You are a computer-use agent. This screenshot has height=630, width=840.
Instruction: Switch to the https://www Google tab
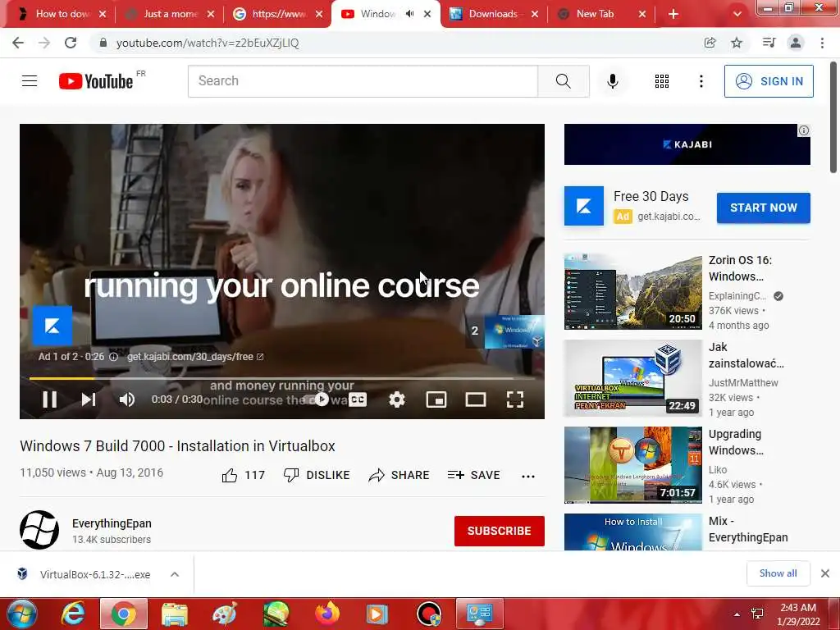click(x=276, y=14)
